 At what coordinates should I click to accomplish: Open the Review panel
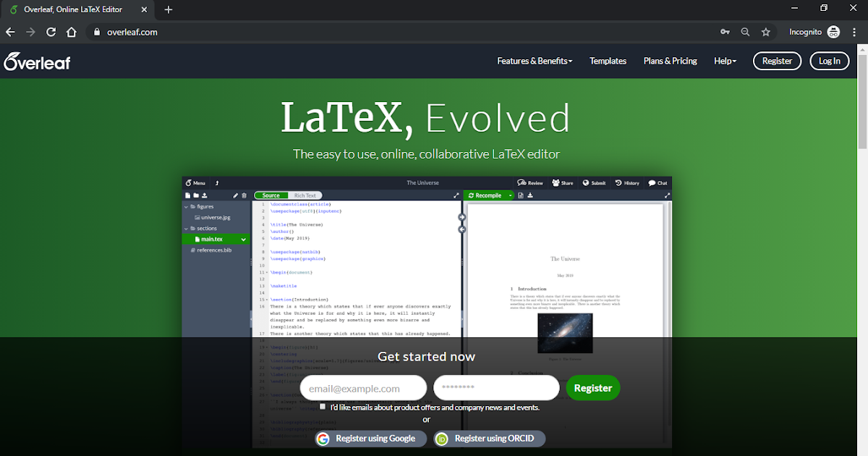pos(530,182)
